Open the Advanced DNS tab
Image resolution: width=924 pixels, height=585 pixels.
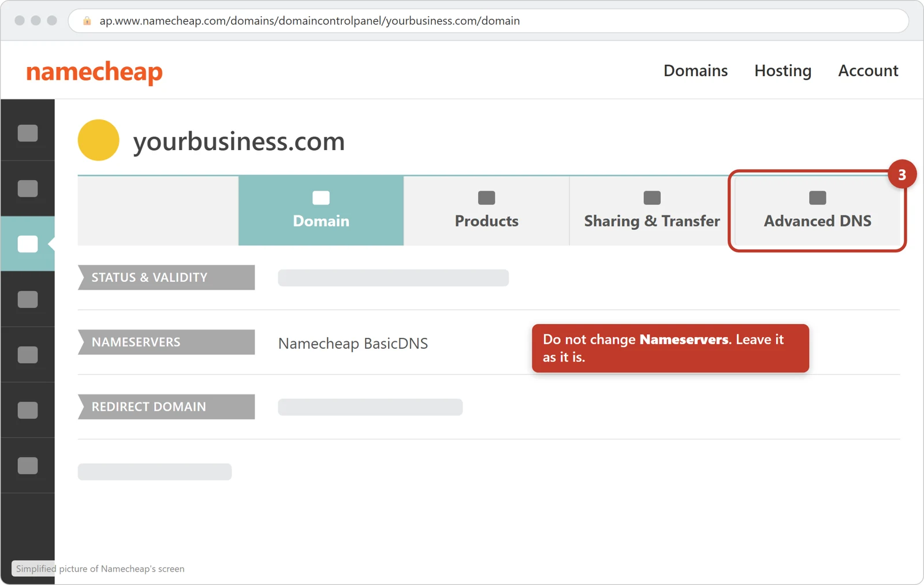tap(817, 211)
